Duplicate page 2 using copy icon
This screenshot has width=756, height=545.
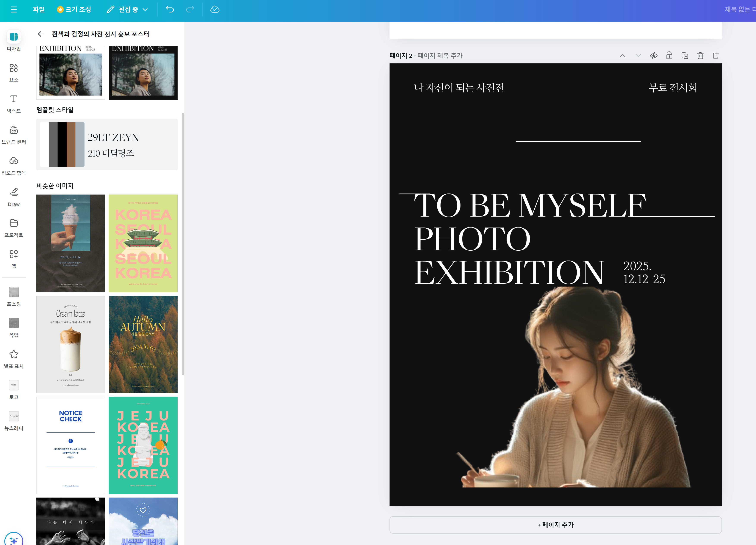point(685,55)
